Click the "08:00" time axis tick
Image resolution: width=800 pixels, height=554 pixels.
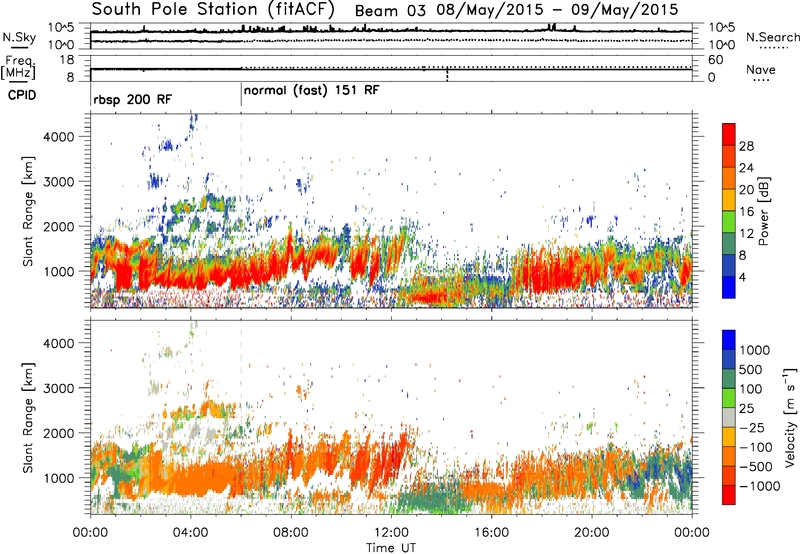[291, 533]
